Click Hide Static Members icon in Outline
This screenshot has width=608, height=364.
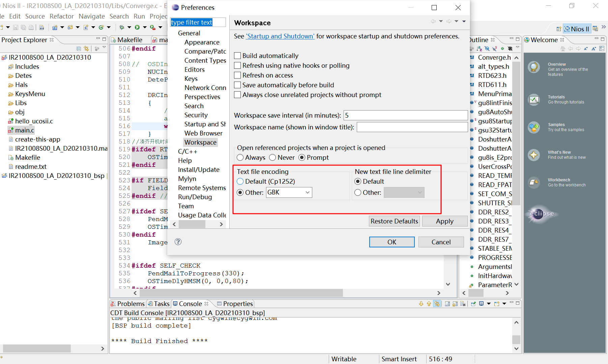pyautogui.click(x=495, y=49)
